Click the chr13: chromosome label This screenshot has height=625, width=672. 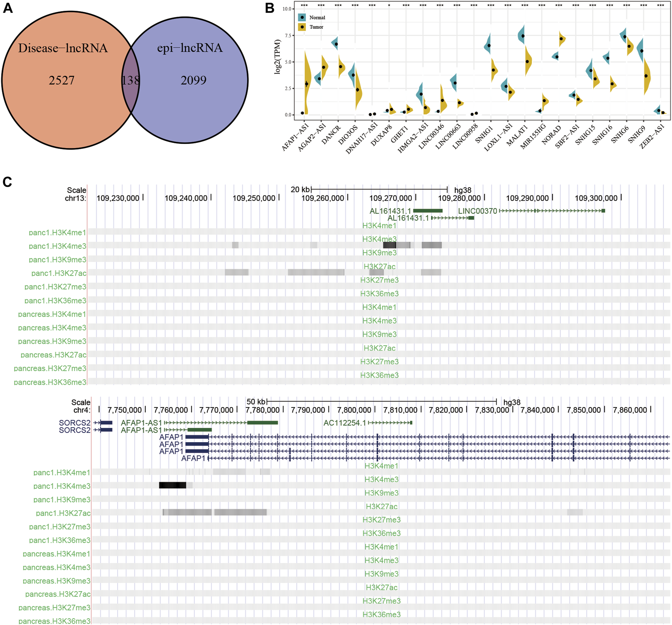coord(75,198)
